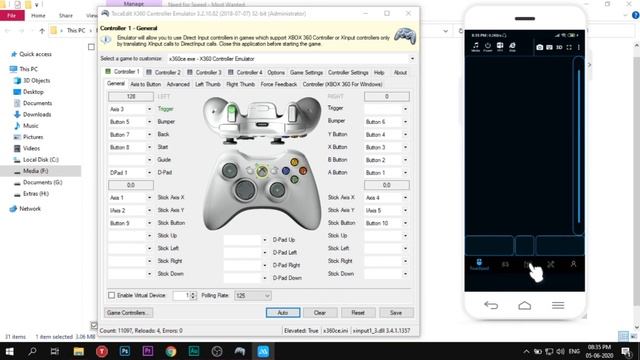Tap the Android back arrow on phone
The height and width of the screenshot is (360, 640).
click(x=491, y=305)
